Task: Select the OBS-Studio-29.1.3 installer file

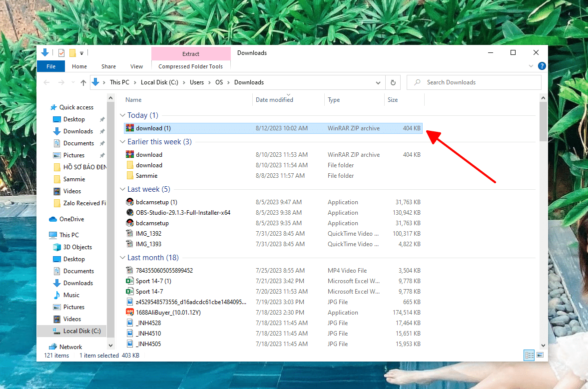Action: tap(183, 213)
